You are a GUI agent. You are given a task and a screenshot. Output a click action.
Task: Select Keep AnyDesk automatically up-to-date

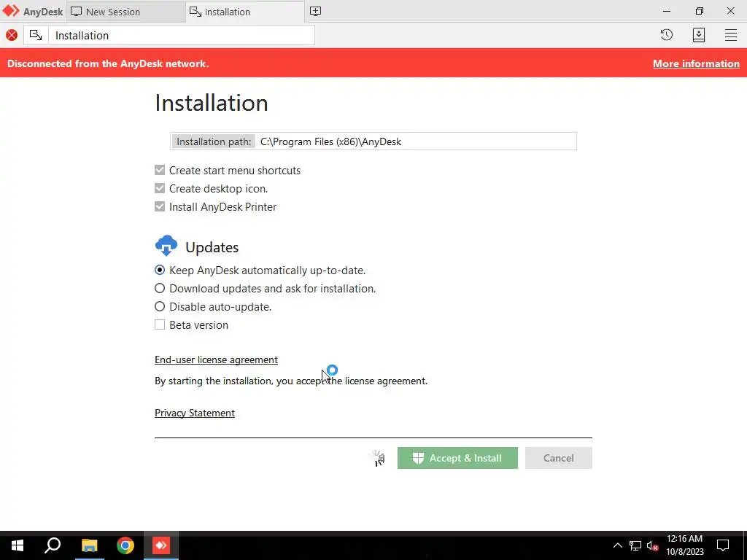pyautogui.click(x=160, y=270)
